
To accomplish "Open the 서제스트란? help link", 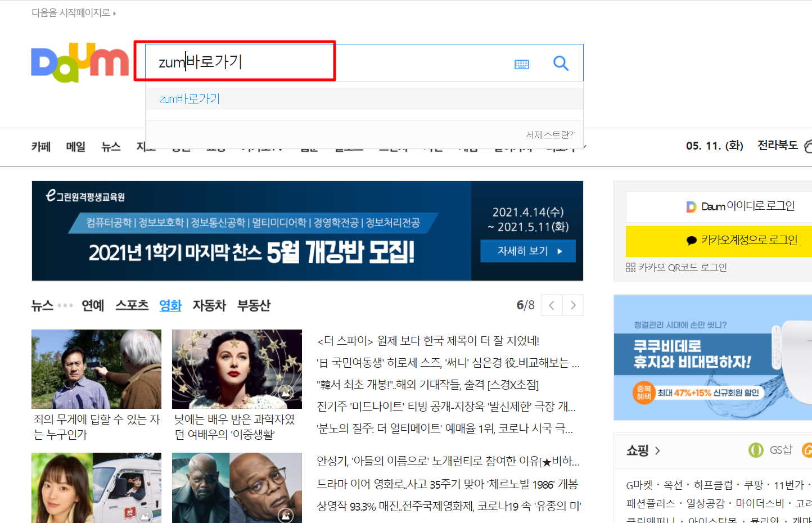I will 549,135.
